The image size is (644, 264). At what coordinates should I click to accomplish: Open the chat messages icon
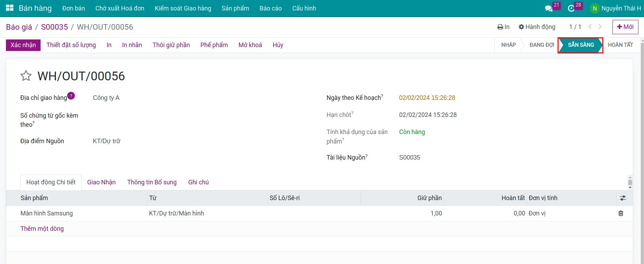point(549,8)
